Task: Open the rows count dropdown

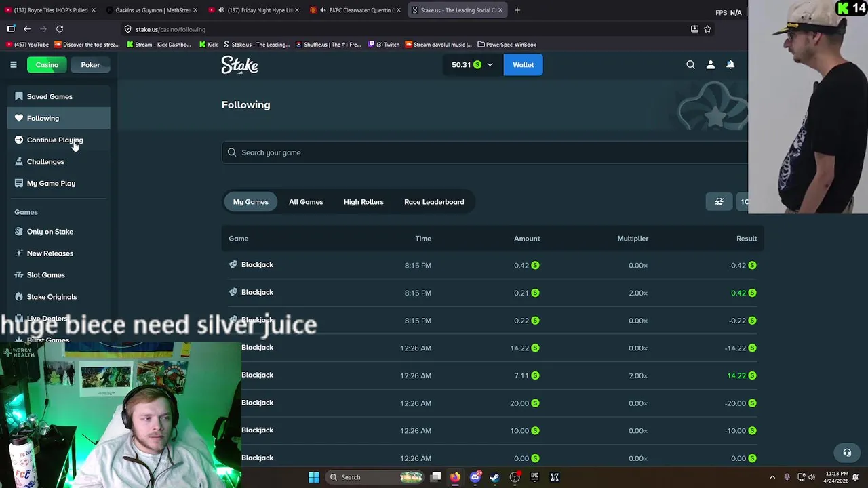Action: (x=744, y=201)
